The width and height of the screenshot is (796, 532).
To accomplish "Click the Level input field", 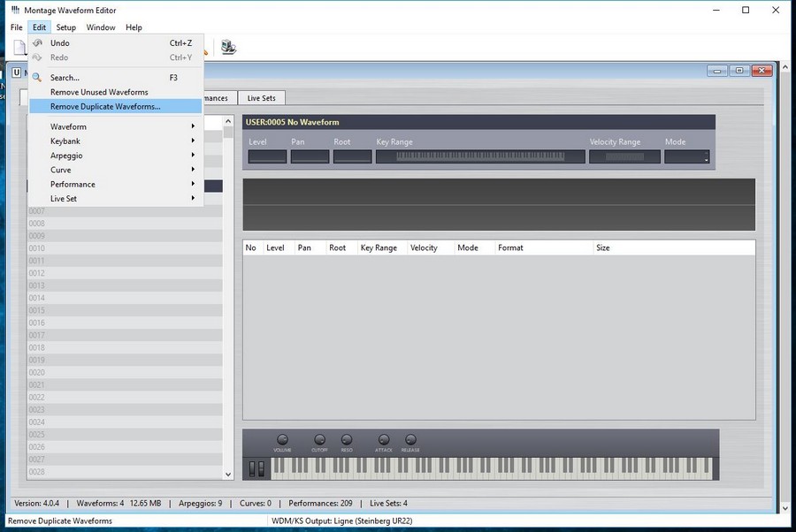I will pos(267,157).
